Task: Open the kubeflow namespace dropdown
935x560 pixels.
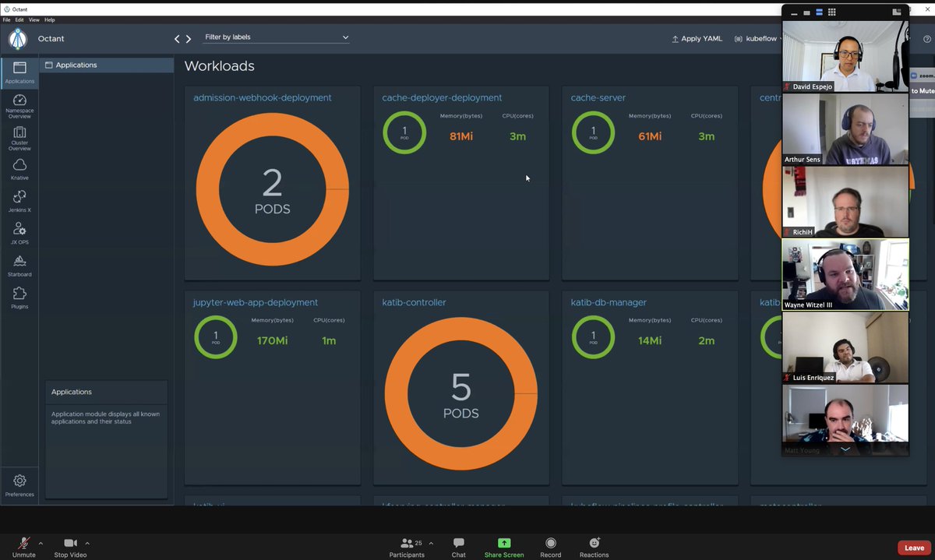Action: click(x=758, y=38)
